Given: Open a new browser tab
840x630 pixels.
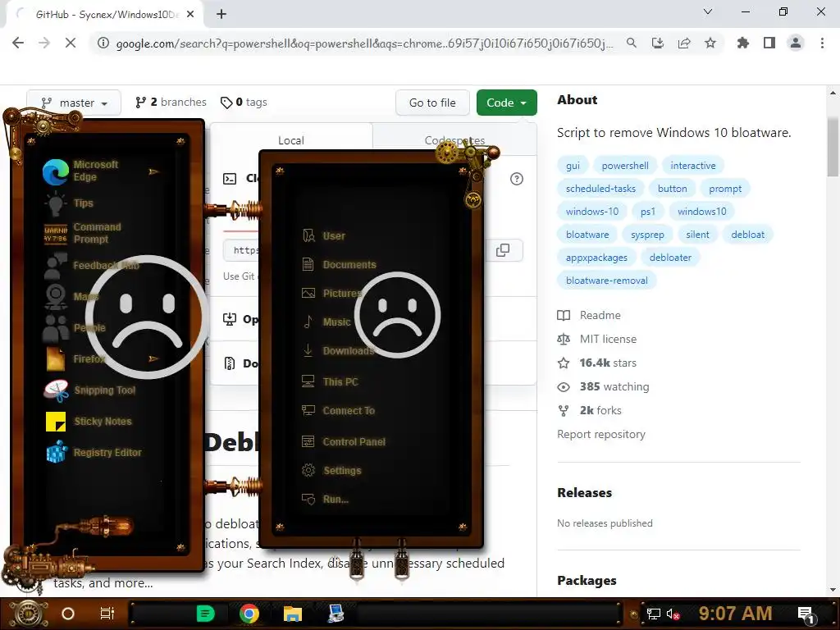Looking at the screenshot, I should click(x=221, y=14).
